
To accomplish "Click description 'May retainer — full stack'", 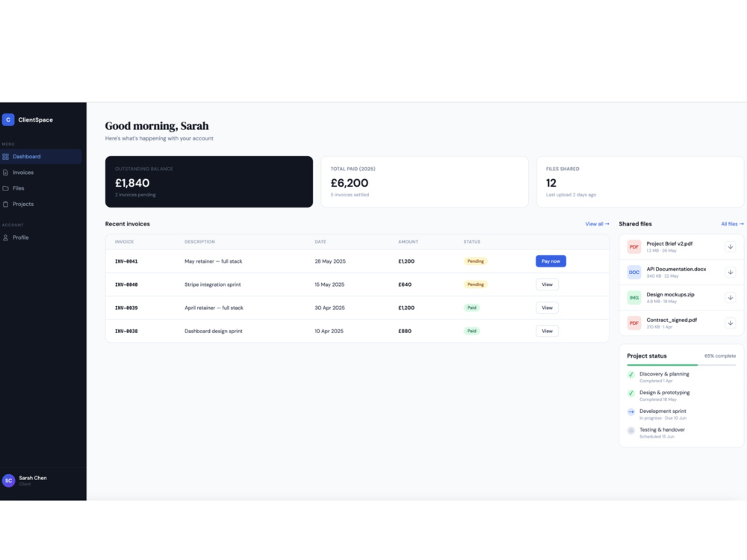I will (214, 261).
